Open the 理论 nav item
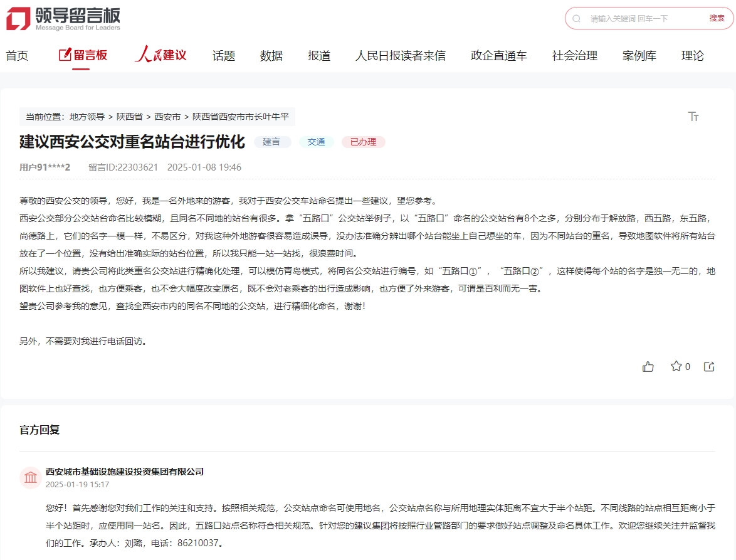The height and width of the screenshot is (560, 736). pos(693,56)
